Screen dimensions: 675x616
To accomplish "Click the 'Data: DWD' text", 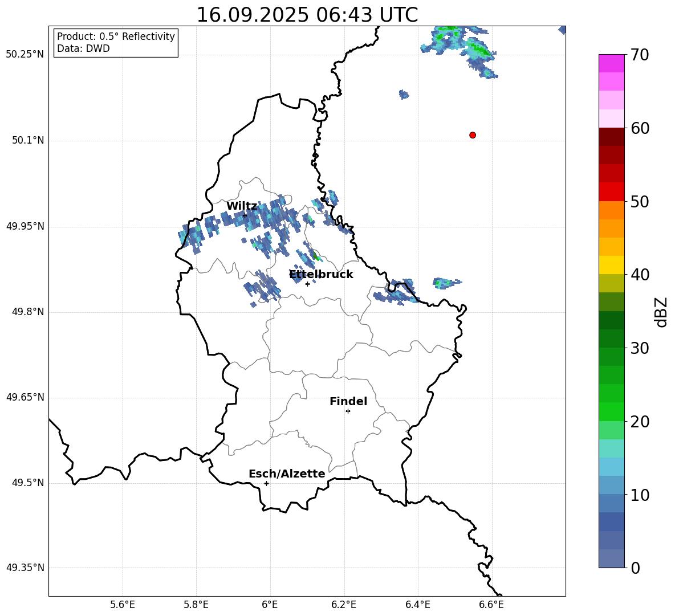I will click(83, 48).
